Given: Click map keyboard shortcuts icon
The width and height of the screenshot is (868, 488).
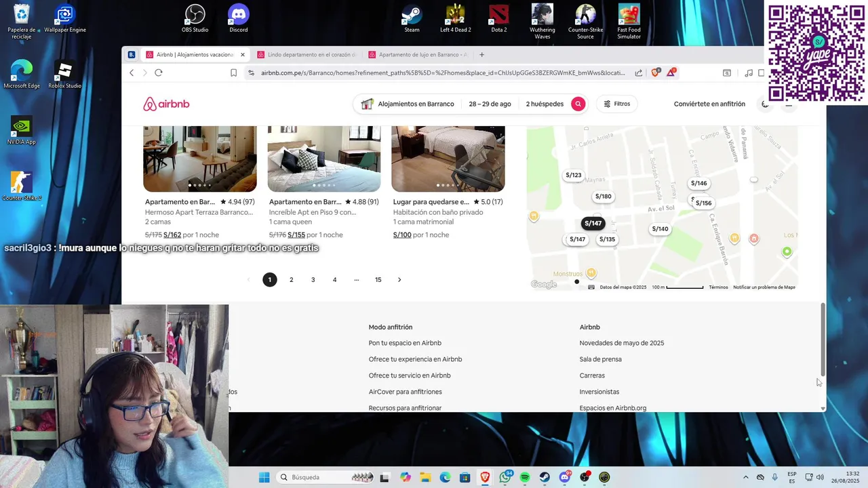Looking at the screenshot, I should click(x=591, y=287).
